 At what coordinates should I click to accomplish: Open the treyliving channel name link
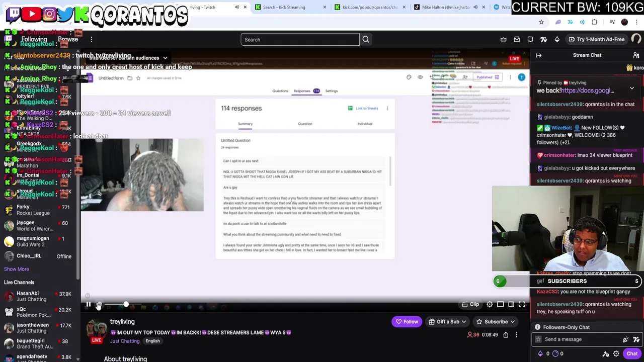[122, 322]
